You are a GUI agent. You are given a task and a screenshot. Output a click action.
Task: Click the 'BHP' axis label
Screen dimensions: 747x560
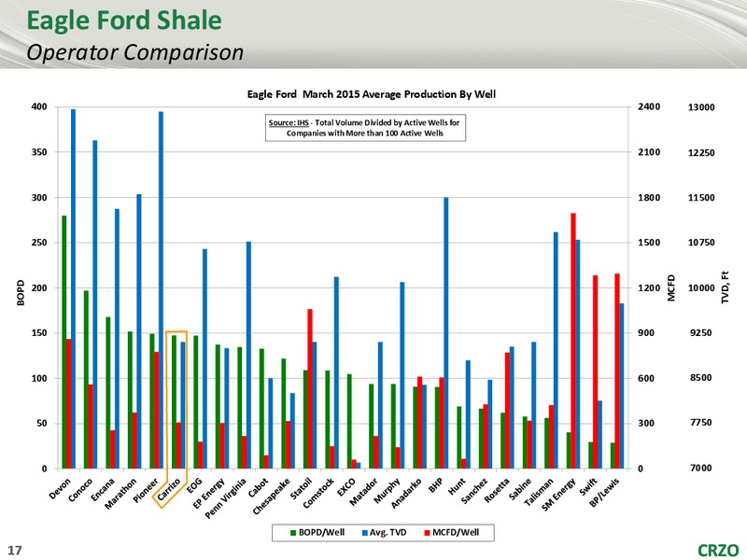coord(436,484)
